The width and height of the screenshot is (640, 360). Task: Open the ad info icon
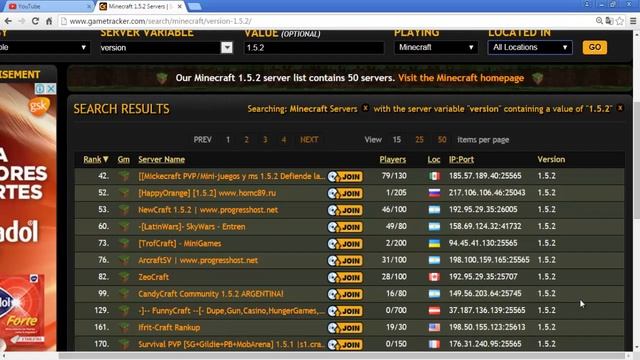tap(40, 88)
